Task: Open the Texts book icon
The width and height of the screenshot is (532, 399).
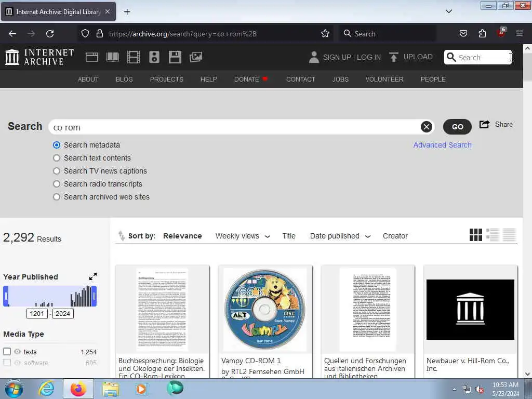Action: (113, 57)
